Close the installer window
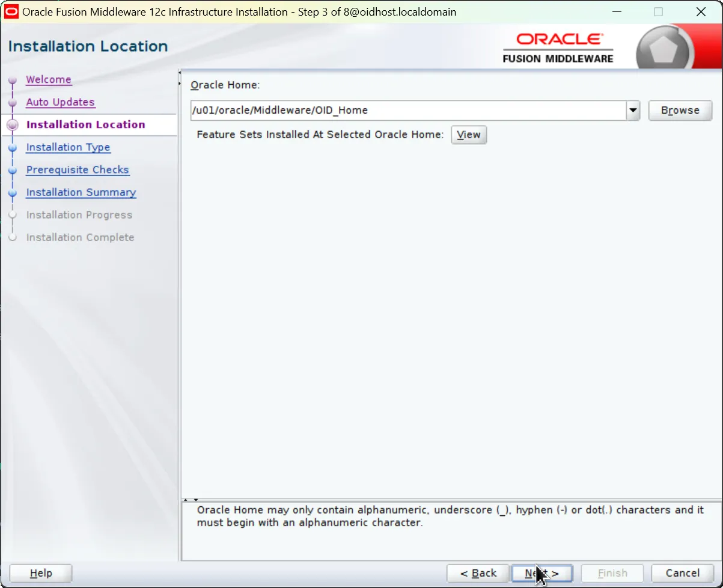This screenshot has width=723, height=588. (x=701, y=12)
